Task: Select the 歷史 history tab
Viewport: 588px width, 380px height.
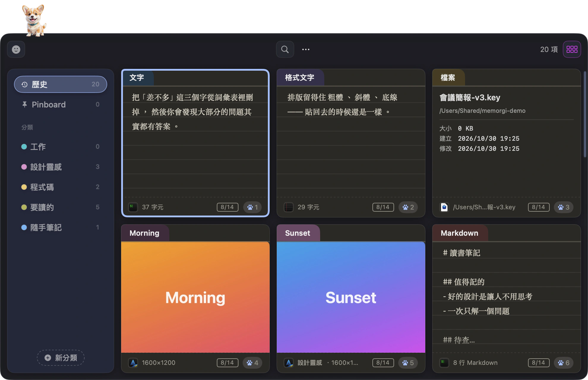Action: click(61, 84)
